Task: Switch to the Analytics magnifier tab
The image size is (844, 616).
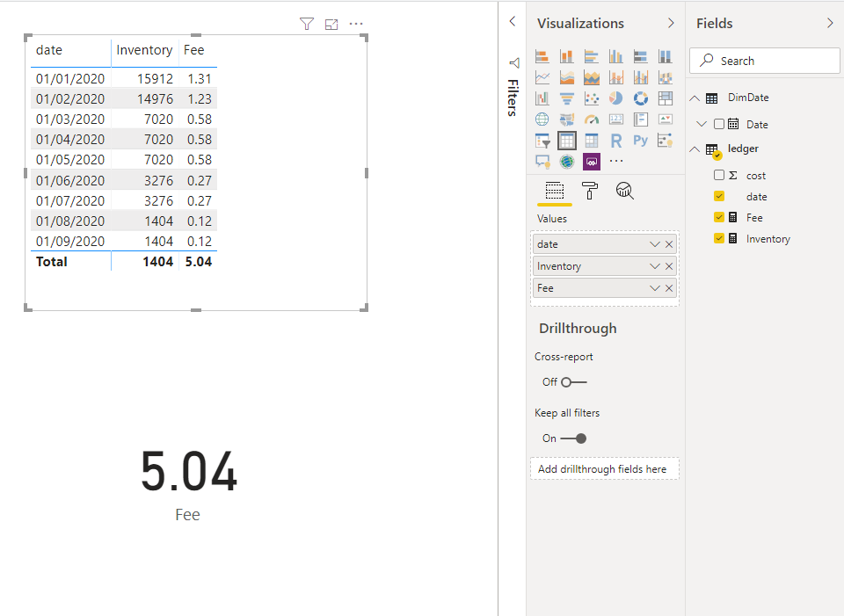Action: point(624,191)
